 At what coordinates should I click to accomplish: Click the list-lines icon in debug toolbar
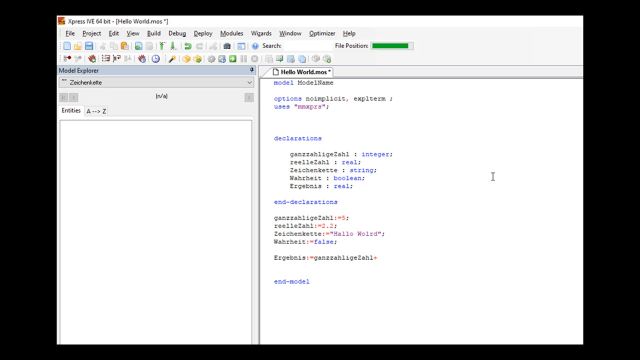pos(106,59)
